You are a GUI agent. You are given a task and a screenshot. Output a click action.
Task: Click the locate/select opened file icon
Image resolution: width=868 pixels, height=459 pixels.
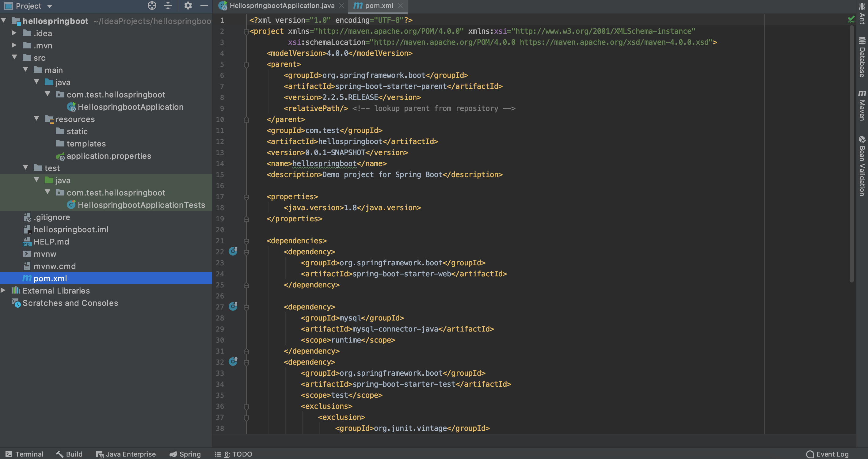click(x=152, y=6)
